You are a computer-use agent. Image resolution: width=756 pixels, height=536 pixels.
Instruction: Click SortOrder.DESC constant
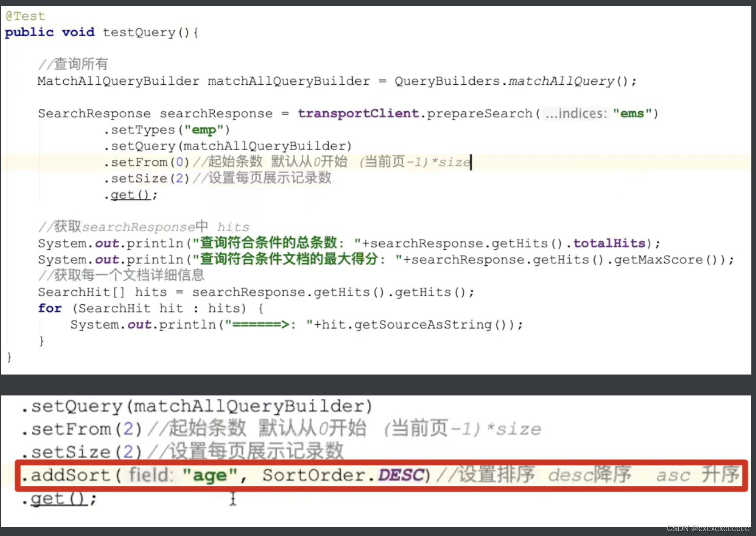pos(344,475)
